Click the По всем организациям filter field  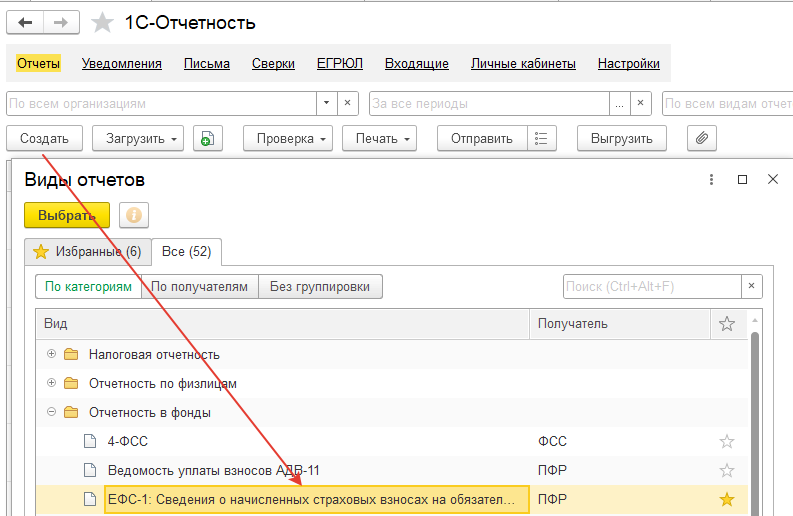[162, 103]
